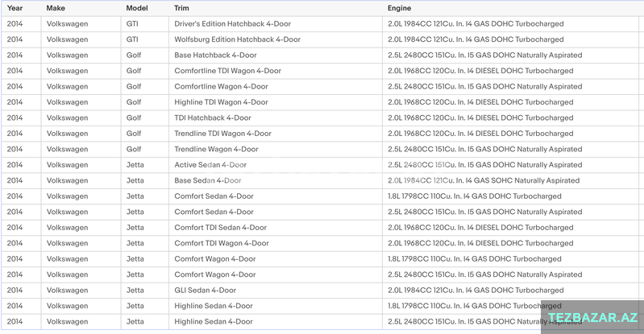Screen dimensions: 644x334
Task: Select trim cell "Comfortline Wagon 4-Door"
Action: pyautogui.click(x=221, y=87)
